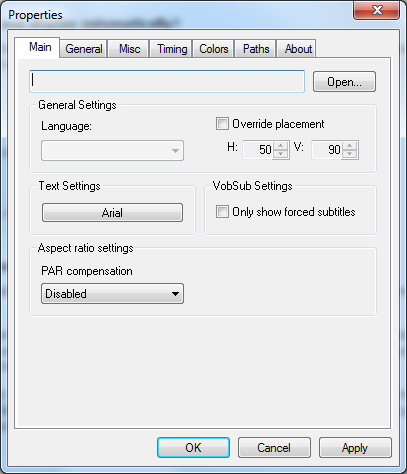Increase the H placement value
This screenshot has height=474, width=407.
tap(281, 146)
